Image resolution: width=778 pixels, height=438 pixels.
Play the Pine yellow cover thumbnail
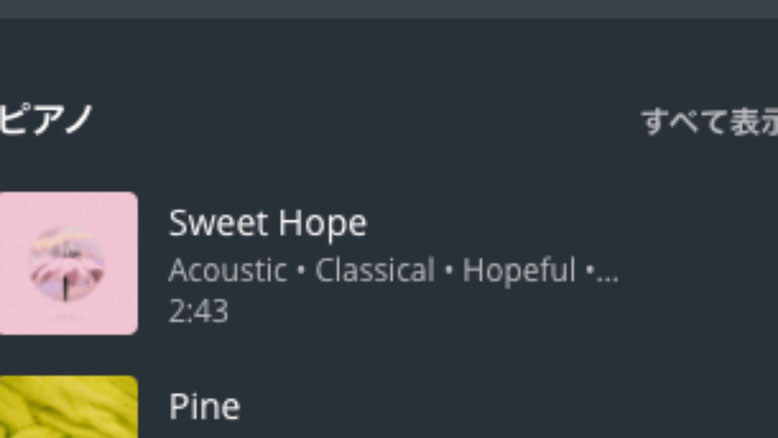(x=68, y=407)
